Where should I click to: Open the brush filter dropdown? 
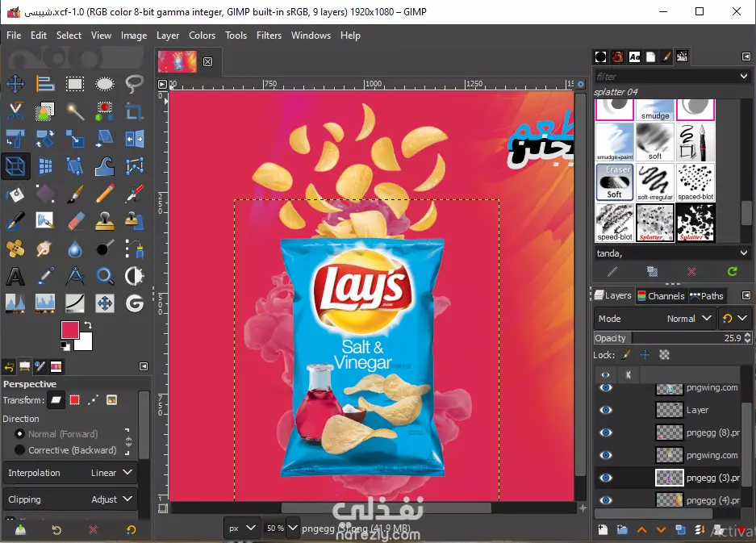click(743, 76)
